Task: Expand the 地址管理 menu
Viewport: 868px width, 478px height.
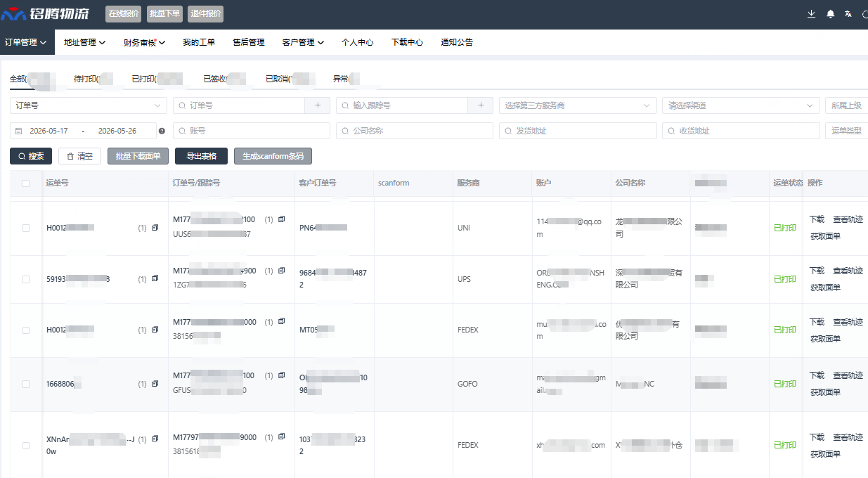Action: [x=84, y=42]
